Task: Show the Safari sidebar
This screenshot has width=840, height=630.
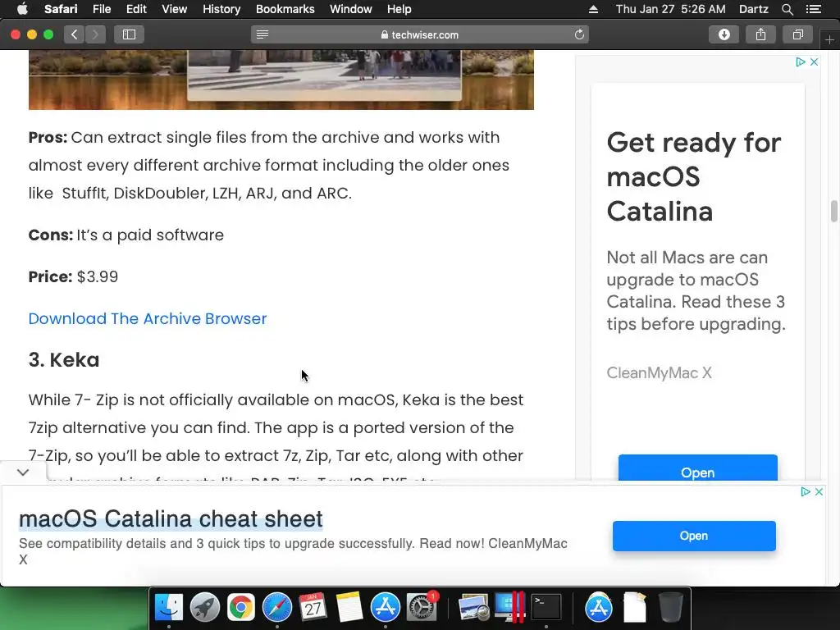Action: pyautogui.click(x=129, y=34)
